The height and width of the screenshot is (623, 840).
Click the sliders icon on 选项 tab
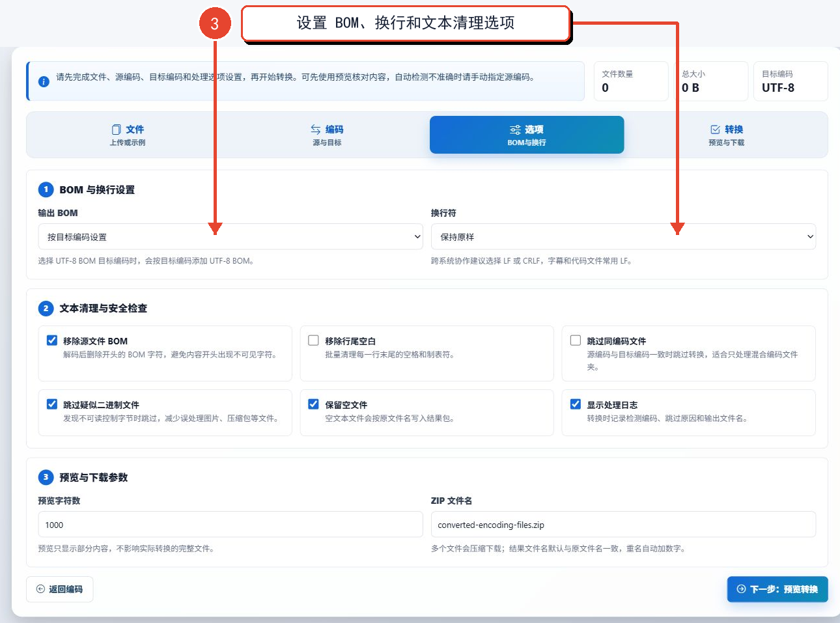point(515,130)
